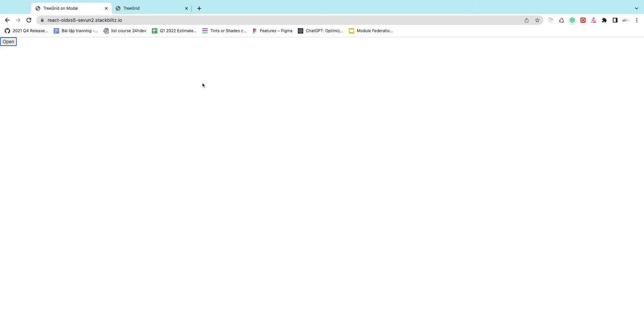Bookmark this page with the star icon

537,20
